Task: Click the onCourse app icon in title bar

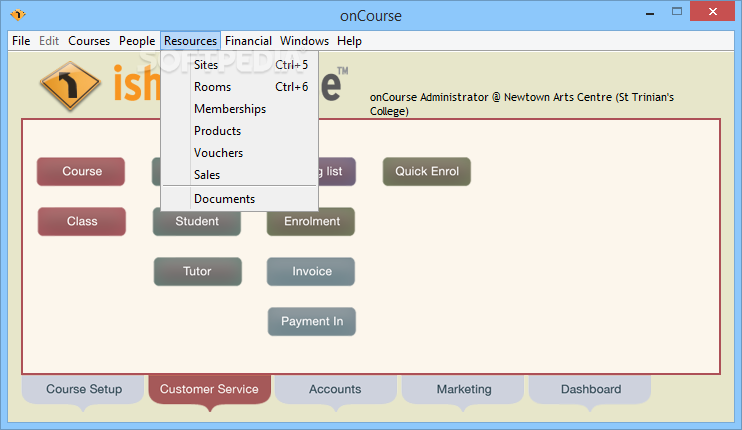Action: coord(18,15)
